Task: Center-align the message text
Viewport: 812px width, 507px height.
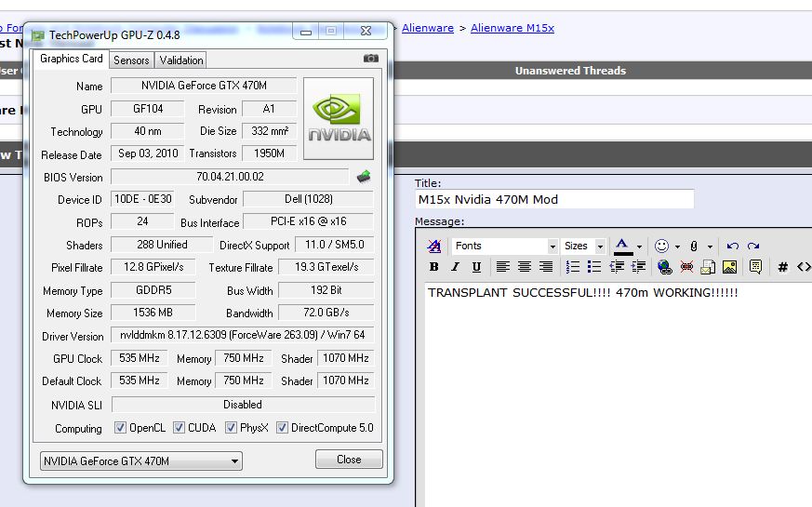Action: coord(524,267)
